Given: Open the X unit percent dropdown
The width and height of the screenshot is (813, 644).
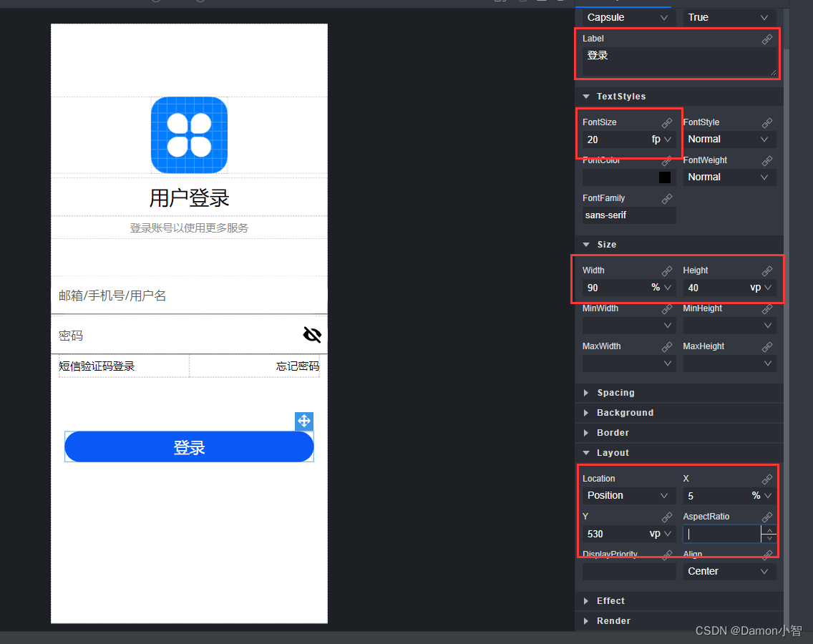Looking at the screenshot, I should coord(762,496).
